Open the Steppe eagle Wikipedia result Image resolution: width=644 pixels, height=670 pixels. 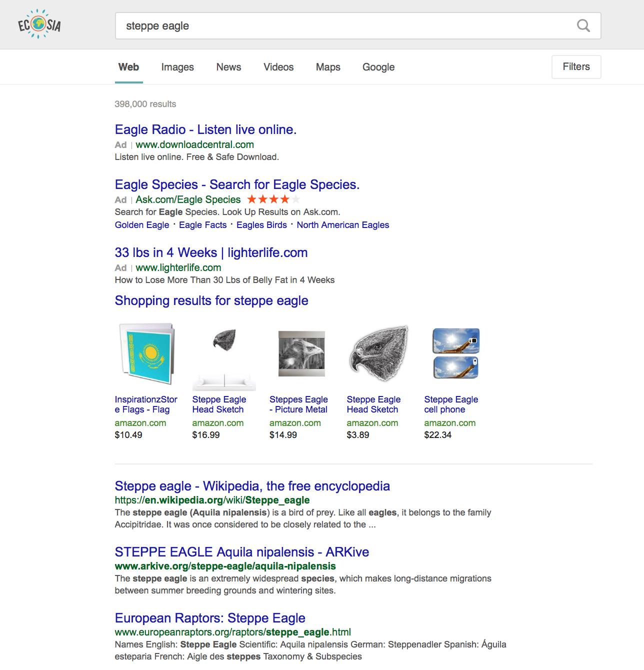click(x=252, y=486)
